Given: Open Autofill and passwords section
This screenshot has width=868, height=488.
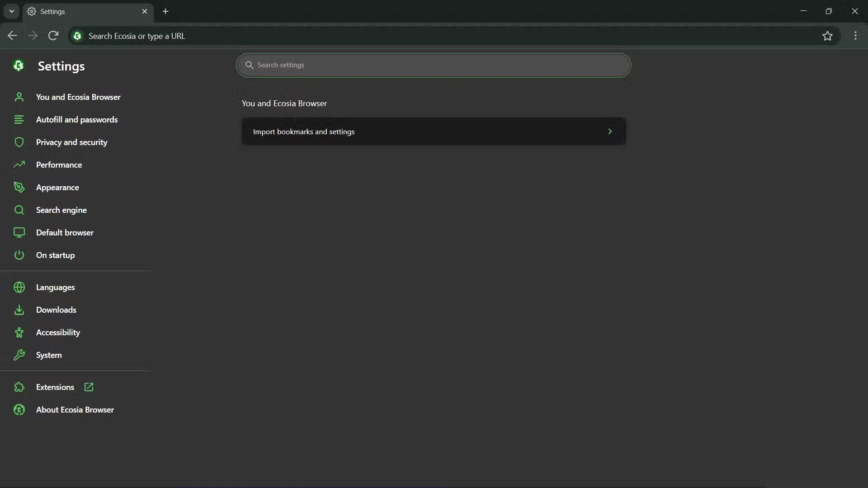Looking at the screenshot, I should (x=77, y=120).
